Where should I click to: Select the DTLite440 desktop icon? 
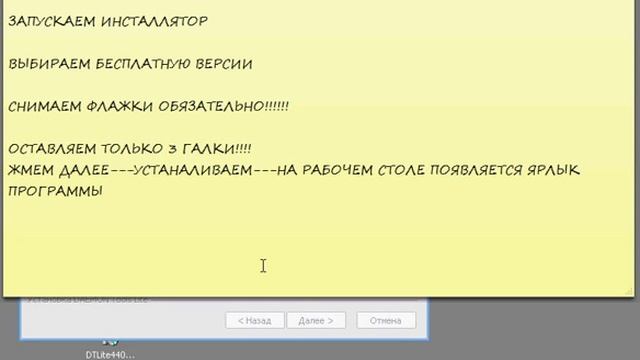[x=110, y=350]
